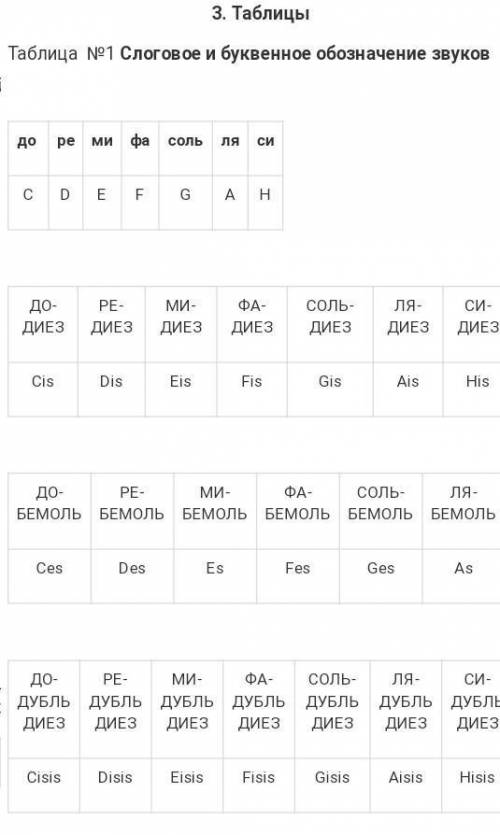This screenshot has width=500, height=835.
Task: Click the "3. Таблицы" heading
Action: click(260, 14)
